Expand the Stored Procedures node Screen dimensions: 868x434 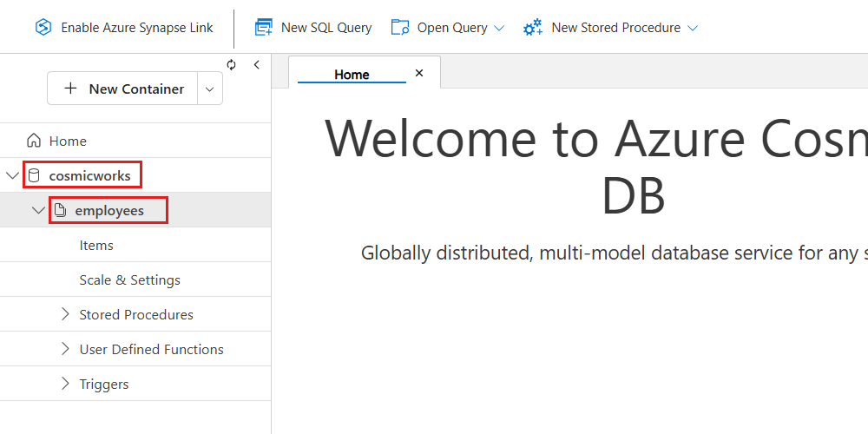coord(65,314)
